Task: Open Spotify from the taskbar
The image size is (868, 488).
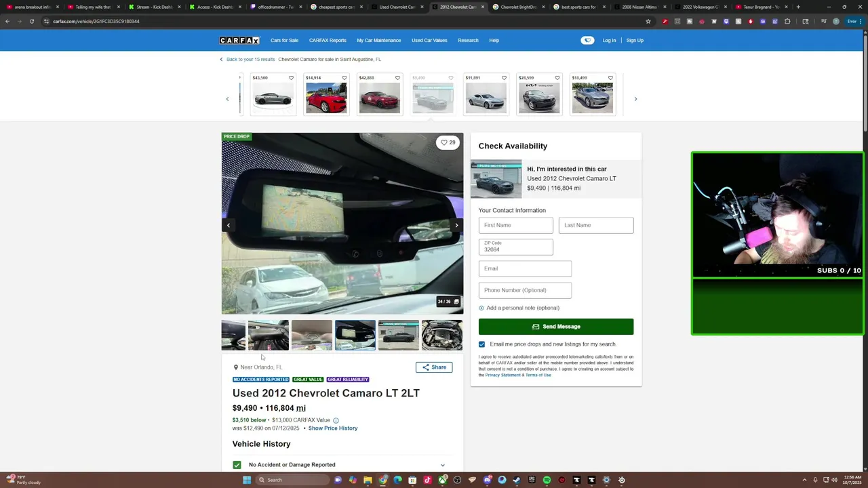Action: coord(547,480)
